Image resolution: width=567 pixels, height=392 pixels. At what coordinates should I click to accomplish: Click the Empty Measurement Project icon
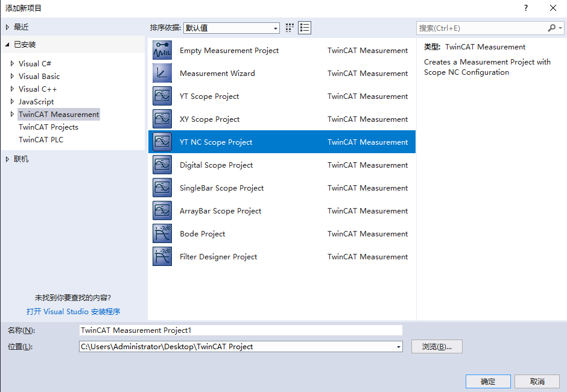162,50
